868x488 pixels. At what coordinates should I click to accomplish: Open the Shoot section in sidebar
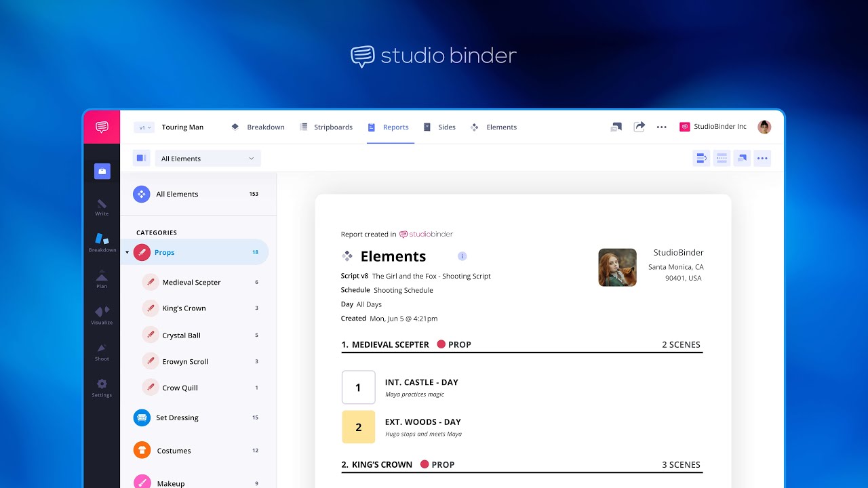102,352
